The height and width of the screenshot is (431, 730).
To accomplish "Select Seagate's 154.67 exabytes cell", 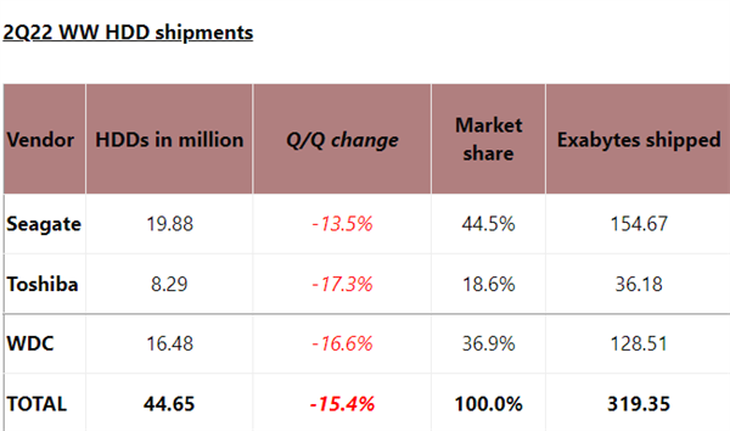I will click(x=638, y=224).
